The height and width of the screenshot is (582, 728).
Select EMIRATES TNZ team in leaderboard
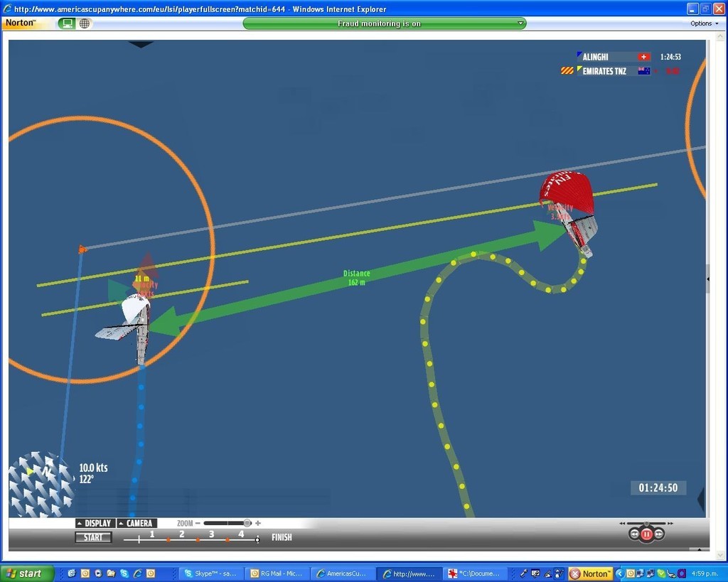tap(604, 71)
